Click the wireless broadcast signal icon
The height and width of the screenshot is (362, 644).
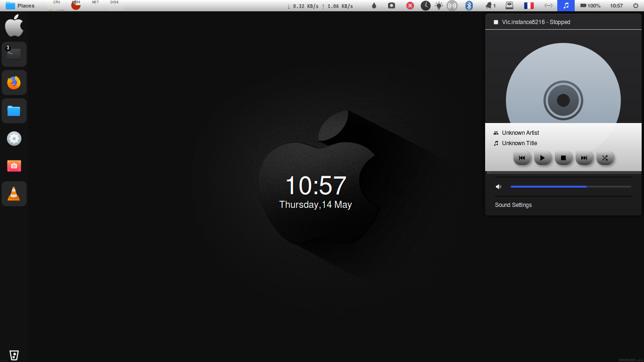point(452,6)
